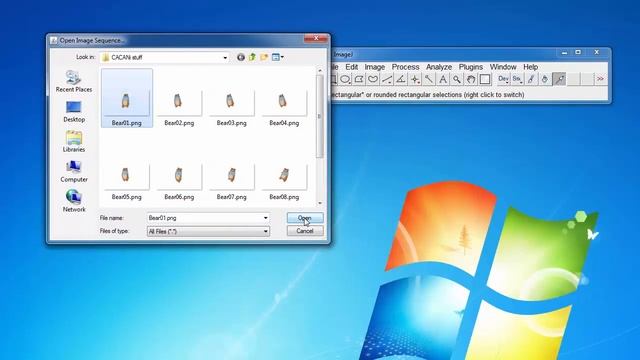Go to Desktop in dialog sidebar

tap(74, 111)
